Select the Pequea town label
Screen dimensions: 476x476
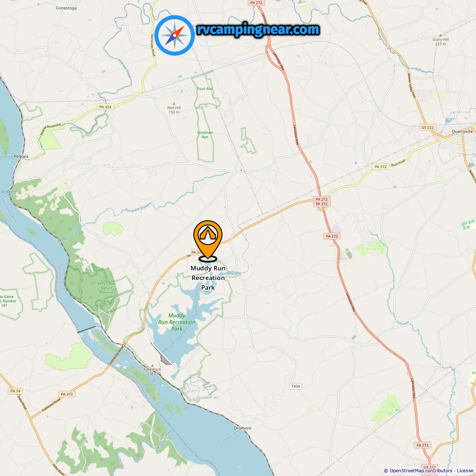pyautogui.click(x=21, y=156)
